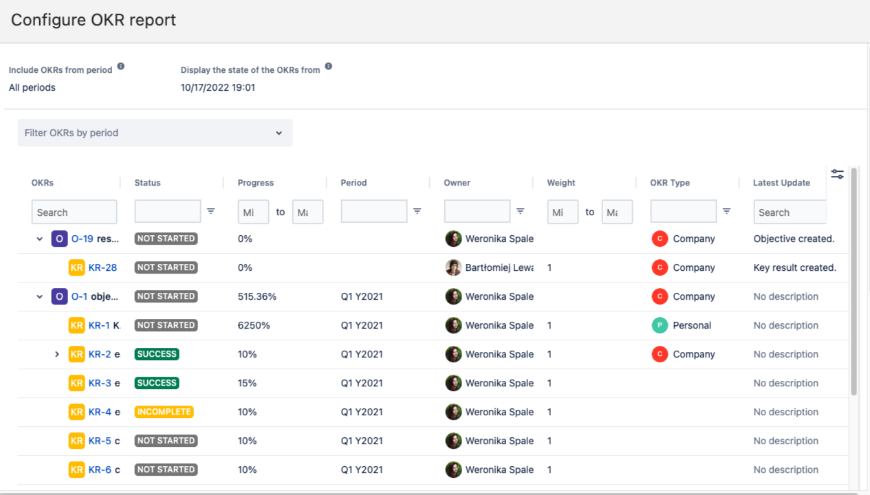Click the purple O-19 objective icon
Viewport: 870px width, 495px height.
click(x=60, y=239)
